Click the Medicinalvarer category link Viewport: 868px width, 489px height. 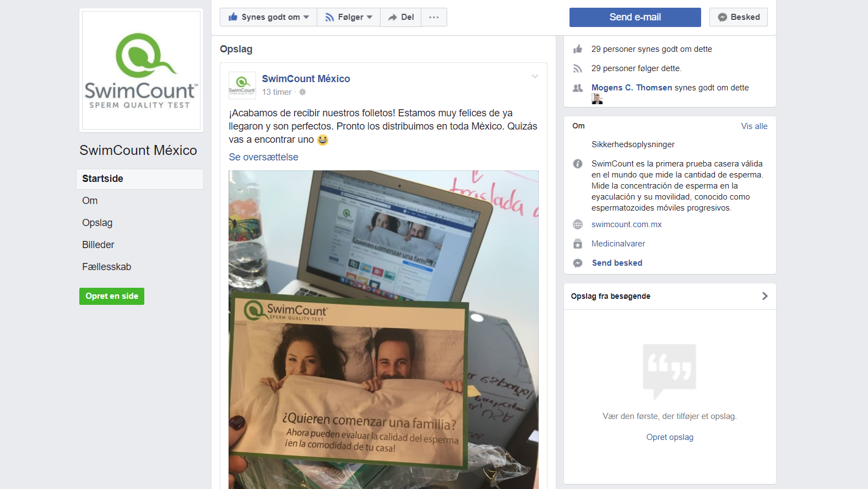pyautogui.click(x=618, y=244)
